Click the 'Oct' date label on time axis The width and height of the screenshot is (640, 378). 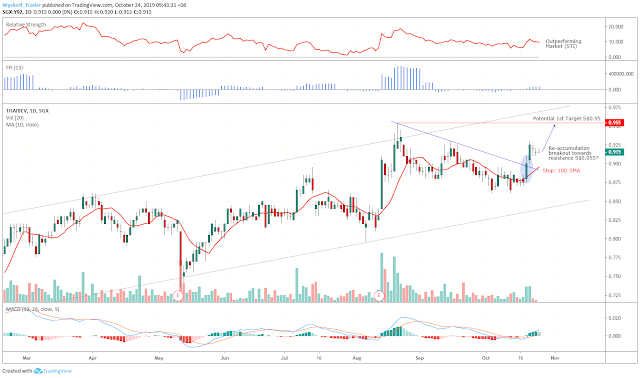[x=486, y=358]
